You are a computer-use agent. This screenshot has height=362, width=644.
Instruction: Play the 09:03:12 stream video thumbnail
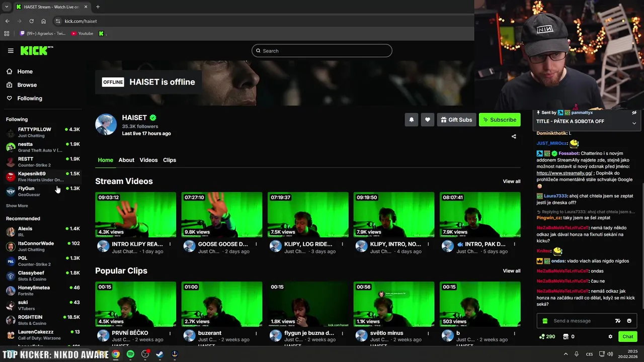tap(136, 215)
